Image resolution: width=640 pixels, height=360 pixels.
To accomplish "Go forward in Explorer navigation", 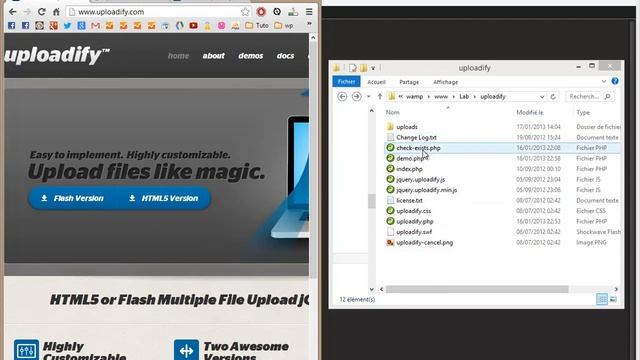I will point(356,96).
